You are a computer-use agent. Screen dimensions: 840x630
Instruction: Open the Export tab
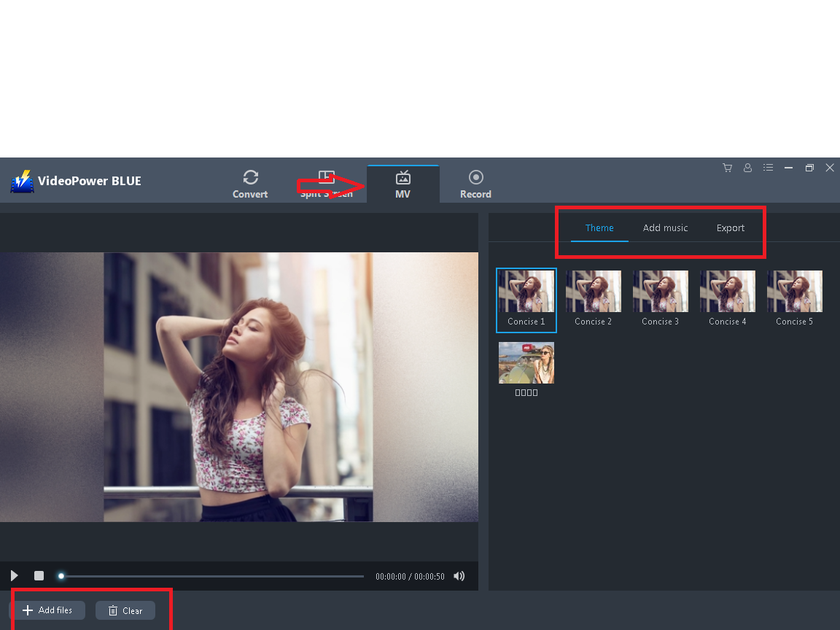[x=730, y=227]
